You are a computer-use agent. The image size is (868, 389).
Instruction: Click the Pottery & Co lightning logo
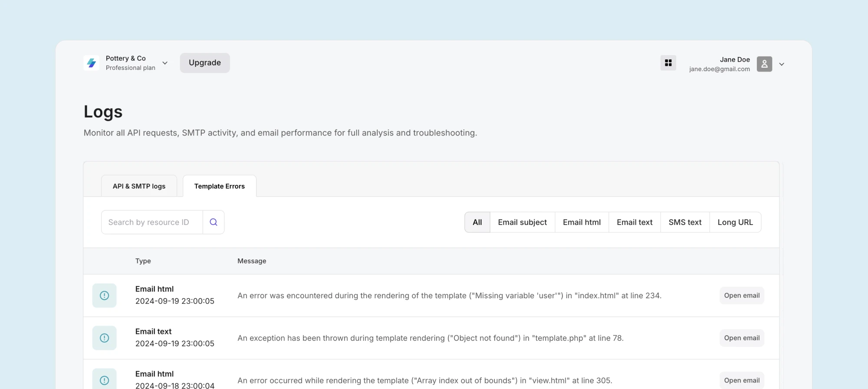pyautogui.click(x=92, y=63)
